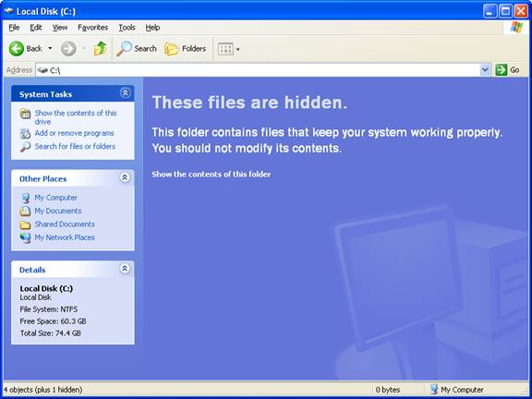Click 'Show the contents of this drive'
The image size is (532, 399).
coord(76,117)
